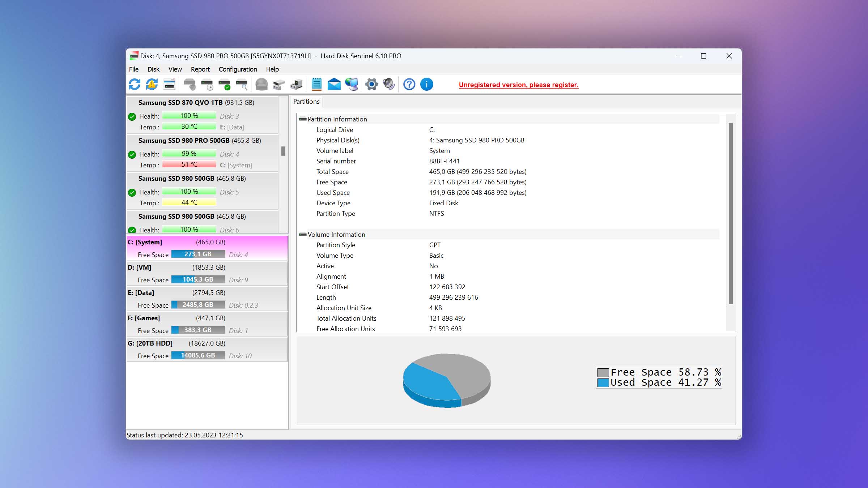Click the greyed disk with shield icon
The image size is (868, 488).
click(x=190, y=85)
